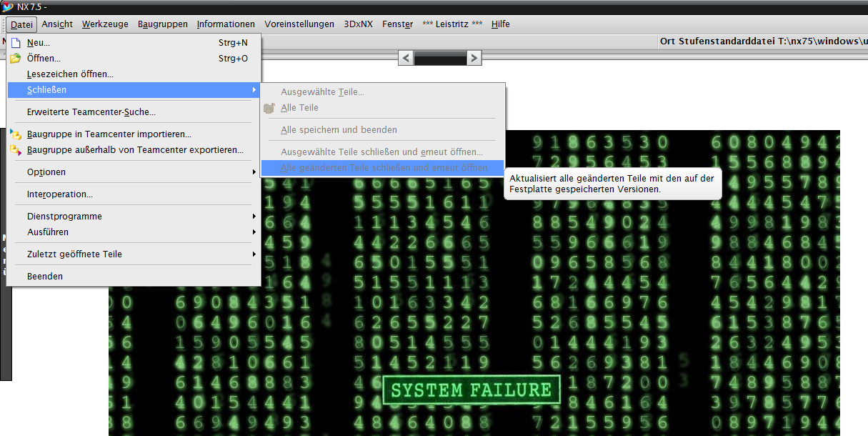
Task: Expand the Optionen submenu arrow
Action: [254, 172]
